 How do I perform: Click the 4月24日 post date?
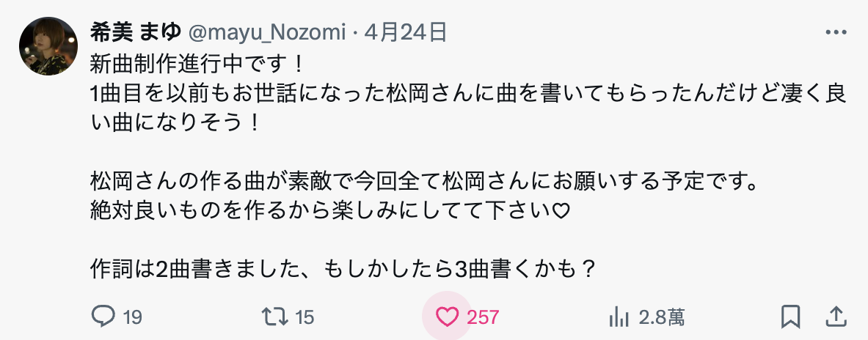[x=405, y=32]
